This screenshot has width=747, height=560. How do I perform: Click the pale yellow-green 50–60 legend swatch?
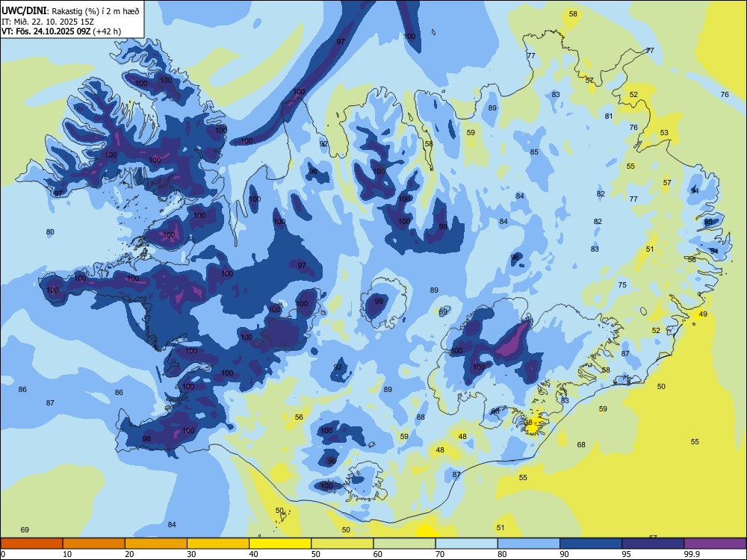pos(342,544)
